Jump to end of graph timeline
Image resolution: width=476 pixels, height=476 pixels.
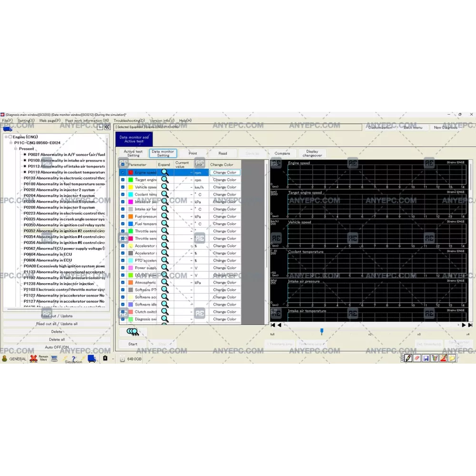(470, 325)
